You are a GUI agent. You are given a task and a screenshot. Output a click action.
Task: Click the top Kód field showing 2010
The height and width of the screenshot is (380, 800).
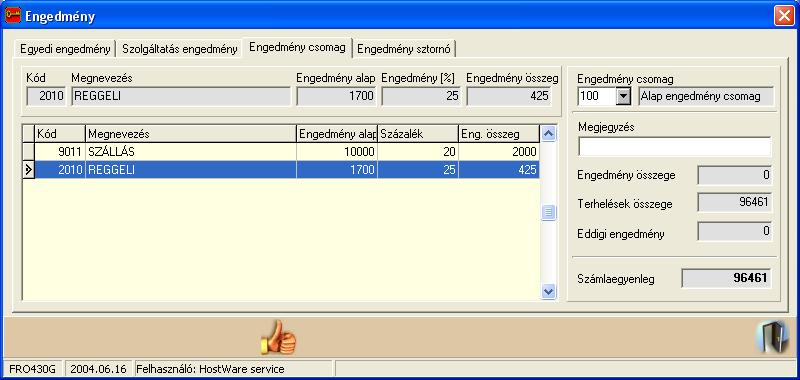click(x=46, y=96)
